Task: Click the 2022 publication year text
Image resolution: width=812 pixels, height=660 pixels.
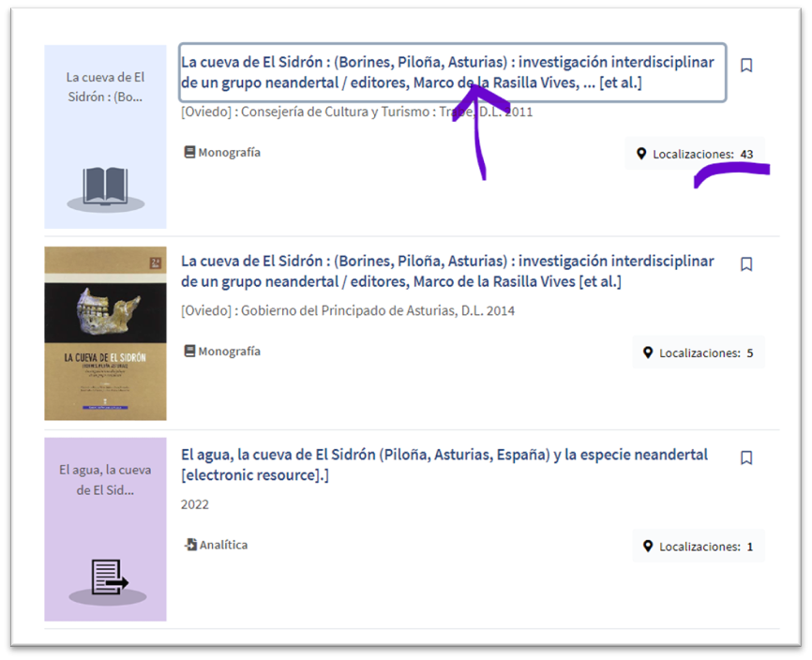Action: [x=195, y=504]
